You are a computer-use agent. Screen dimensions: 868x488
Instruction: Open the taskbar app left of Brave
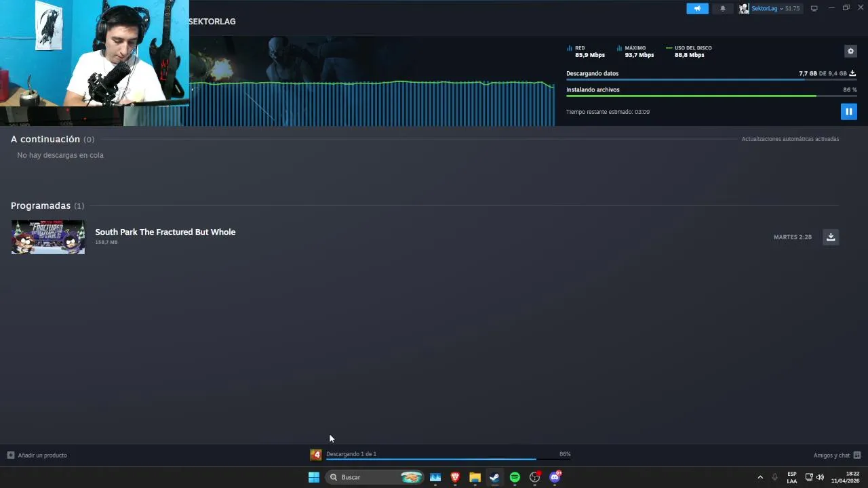435,477
